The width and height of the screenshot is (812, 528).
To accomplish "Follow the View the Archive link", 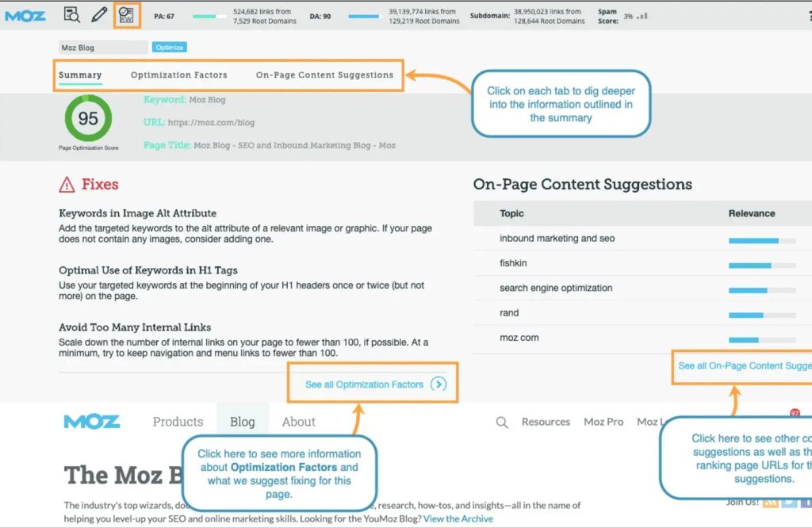I will pos(458,518).
